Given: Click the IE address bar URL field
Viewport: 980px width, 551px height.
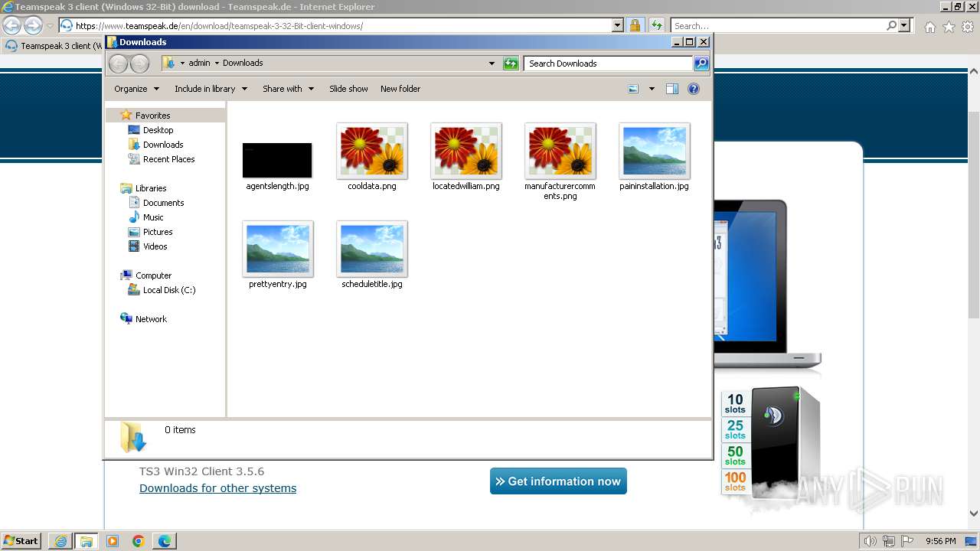Looking at the screenshot, I should pos(343,25).
